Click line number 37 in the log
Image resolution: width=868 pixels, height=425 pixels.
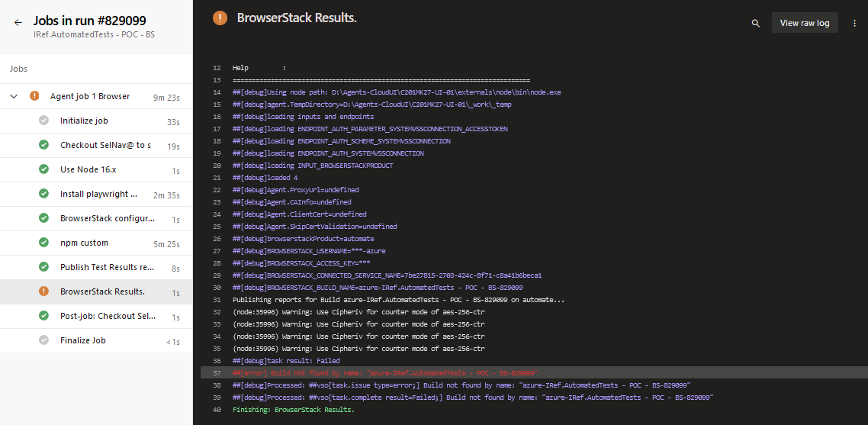(x=217, y=373)
